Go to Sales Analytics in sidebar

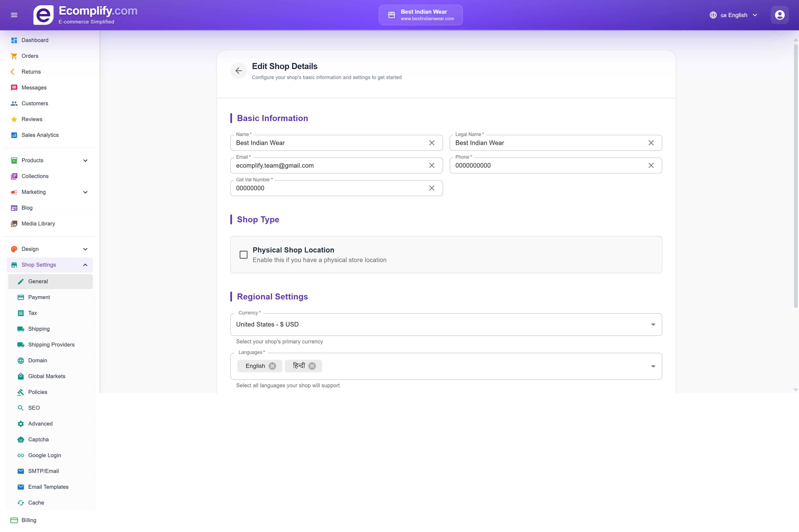tap(40, 135)
